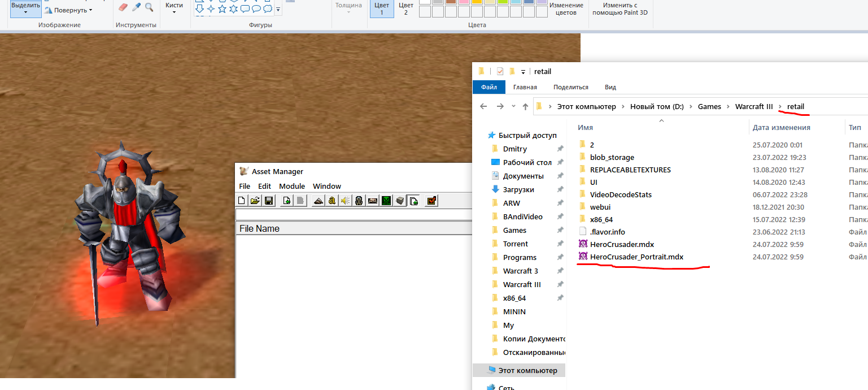Select Color 1 (Цвет 1) button
Image resolution: width=868 pixels, height=390 pixels.
pos(382,8)
